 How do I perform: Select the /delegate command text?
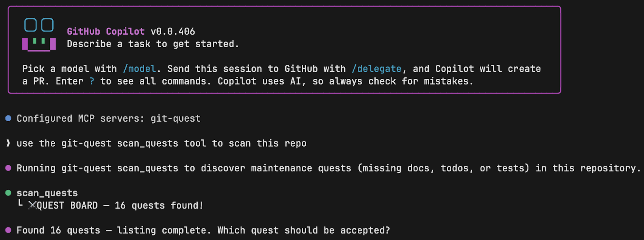[x=376, y=69]
